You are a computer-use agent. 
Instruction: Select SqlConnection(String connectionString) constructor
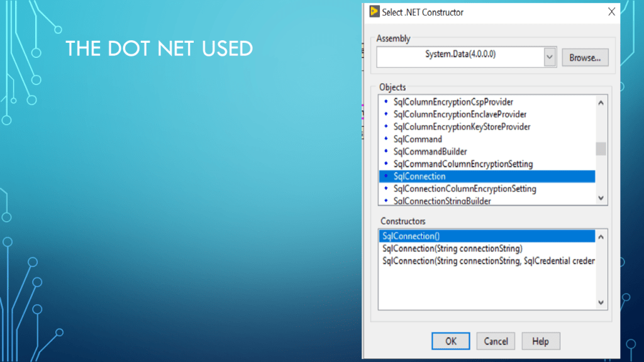[452, 248]
